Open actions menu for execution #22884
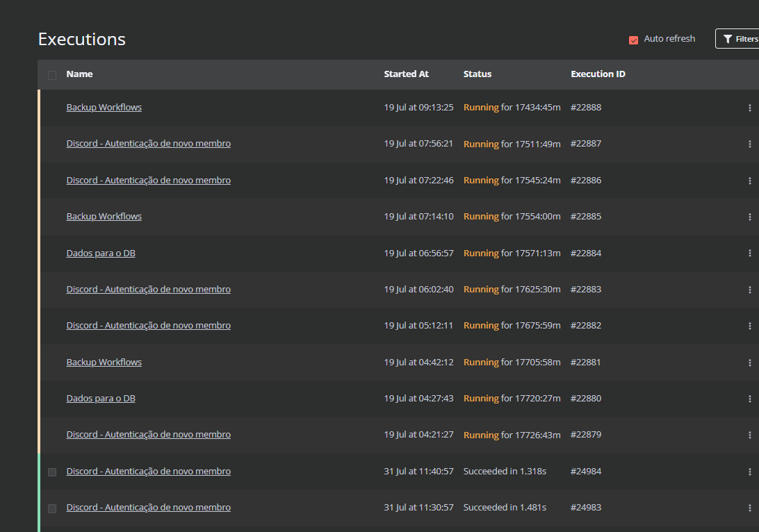This screenshot has height=532, width=759. 750,253
